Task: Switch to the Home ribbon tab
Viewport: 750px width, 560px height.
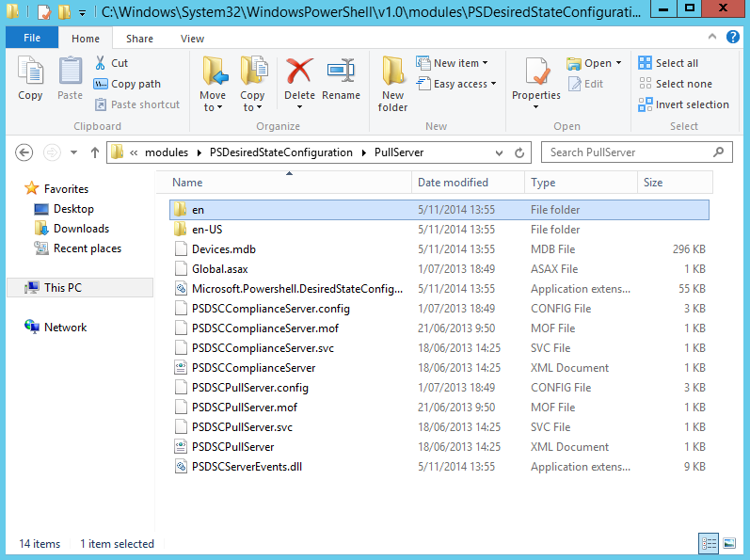Action: (86, 39)
